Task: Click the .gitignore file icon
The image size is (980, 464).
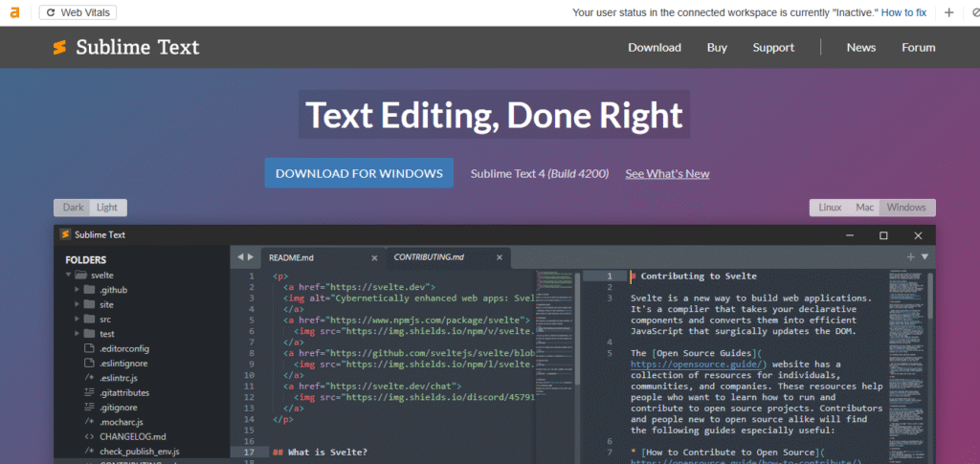Action: point(89,408)
